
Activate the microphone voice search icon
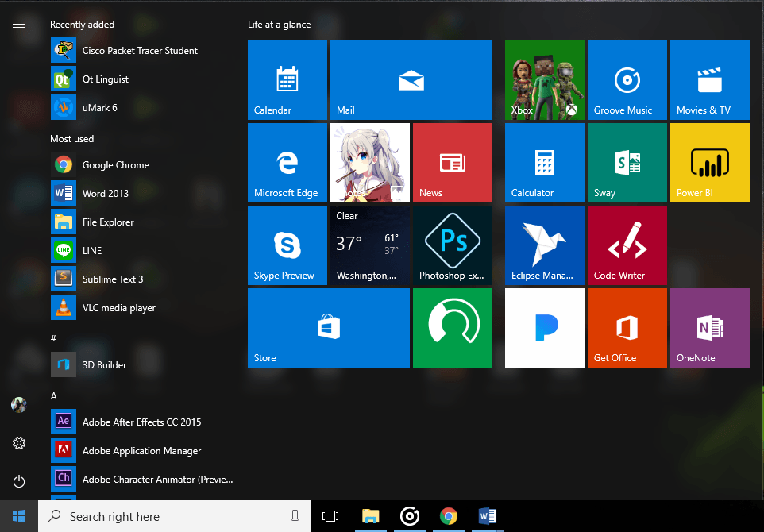pos(295,516)
